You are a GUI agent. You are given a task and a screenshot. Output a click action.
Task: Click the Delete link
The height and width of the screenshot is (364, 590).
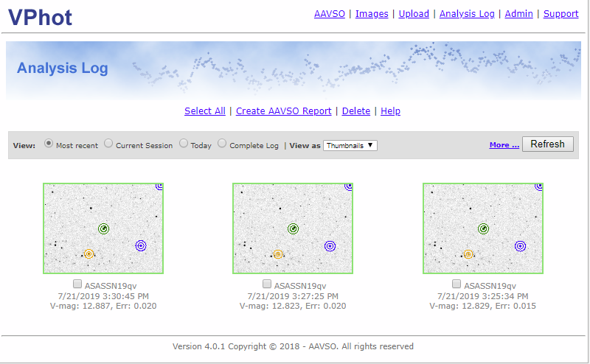(356, 111)
